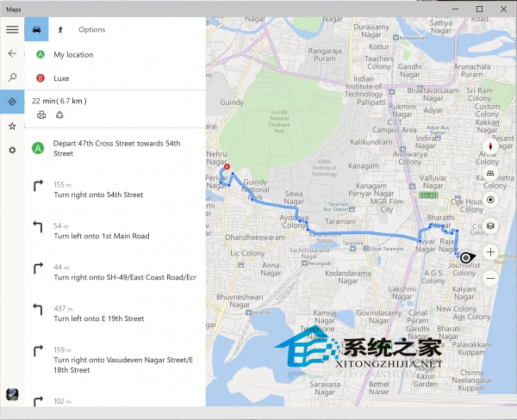Open the Search pane via magnifier icon
This screenshot has height=420, width=517.
(12, 77)
